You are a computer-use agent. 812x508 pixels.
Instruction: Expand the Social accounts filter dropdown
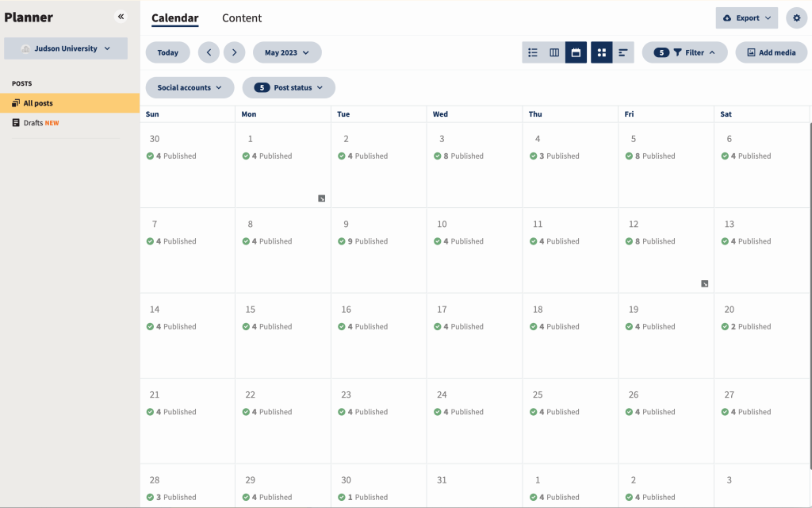[x=190, y=87]
